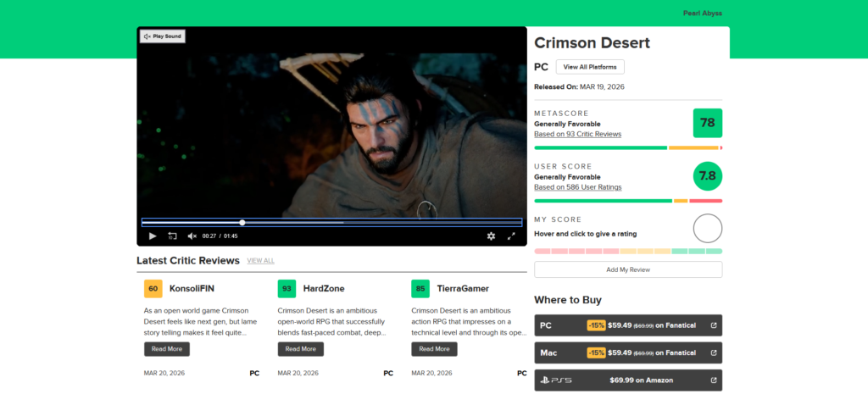Open the HardZone review source

(324, 289)
